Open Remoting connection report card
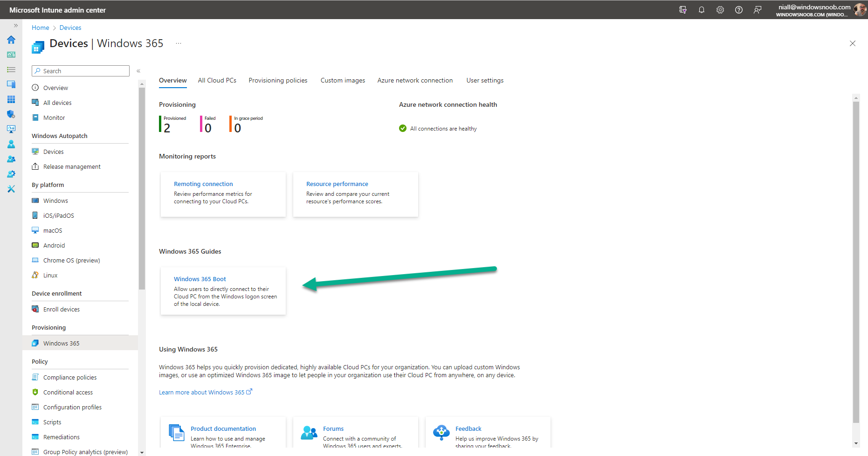This screenshot has width=868, height=456. [x=223, y=194]
